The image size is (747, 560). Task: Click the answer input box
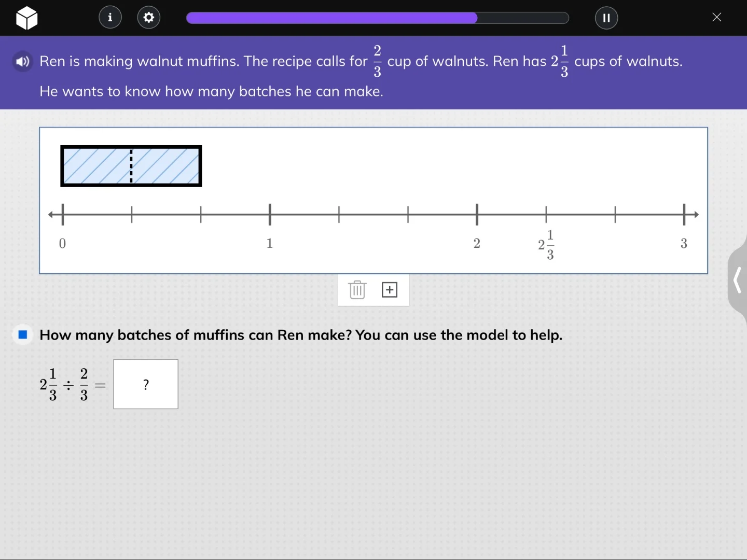(x=146, y=384)
